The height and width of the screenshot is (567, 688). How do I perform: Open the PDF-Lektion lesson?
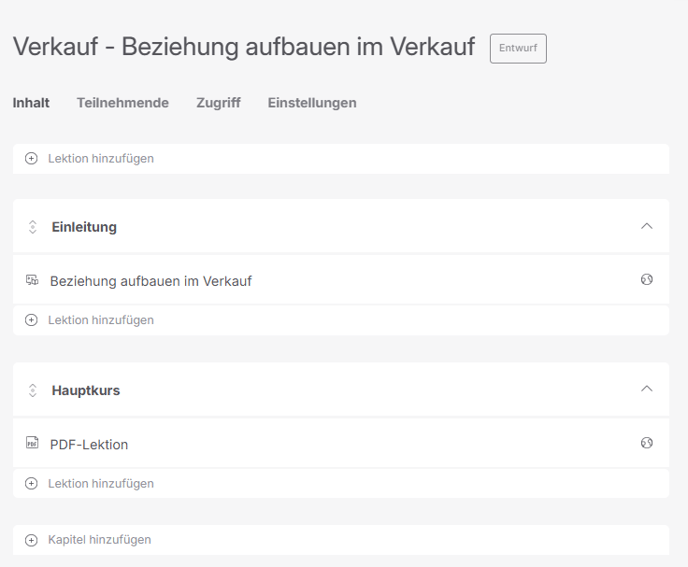pos(89,445)
